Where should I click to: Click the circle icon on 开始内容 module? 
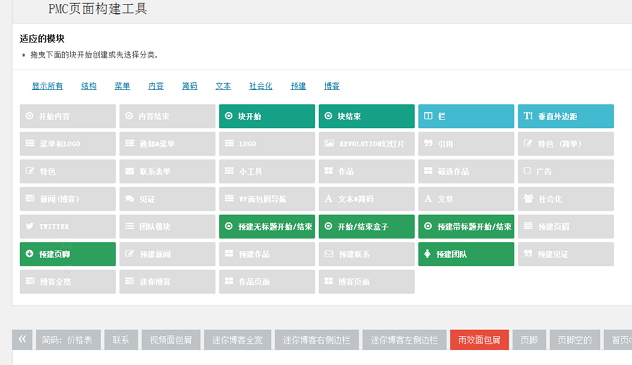click(29, 116)
